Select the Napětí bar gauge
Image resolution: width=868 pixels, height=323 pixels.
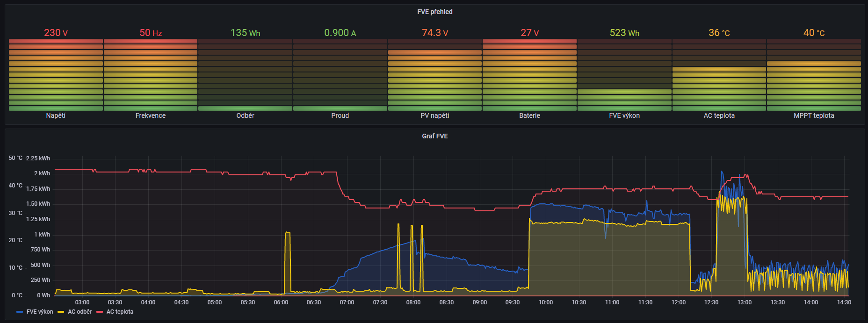click(x=56, y=75)
